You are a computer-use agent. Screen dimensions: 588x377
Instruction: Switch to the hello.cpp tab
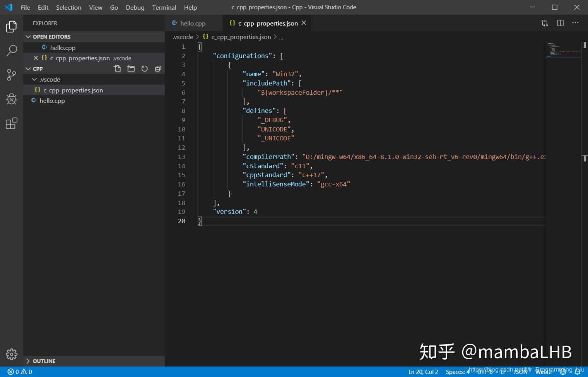[192, 23]
